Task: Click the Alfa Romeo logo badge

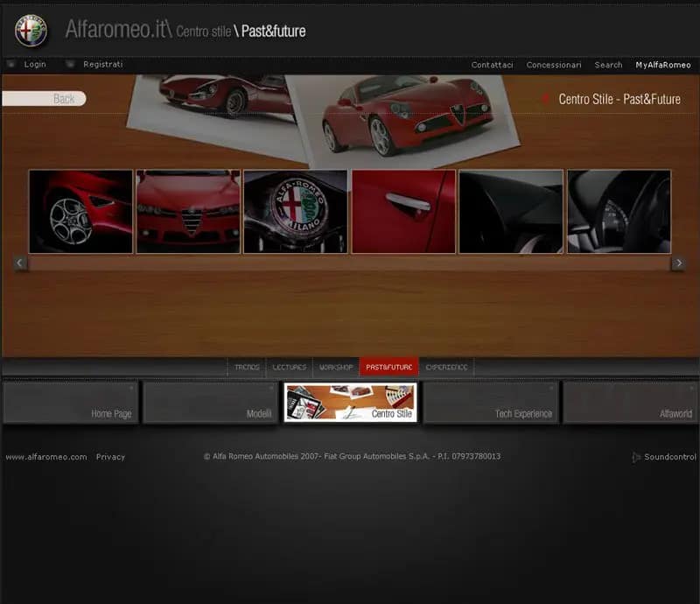Action: point(31,31)
